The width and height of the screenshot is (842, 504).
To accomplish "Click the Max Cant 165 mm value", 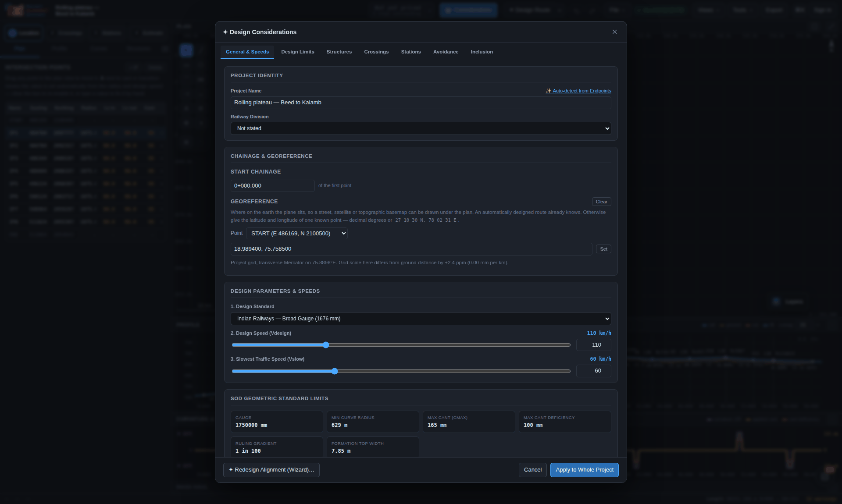I will click(x=437, y=425).
